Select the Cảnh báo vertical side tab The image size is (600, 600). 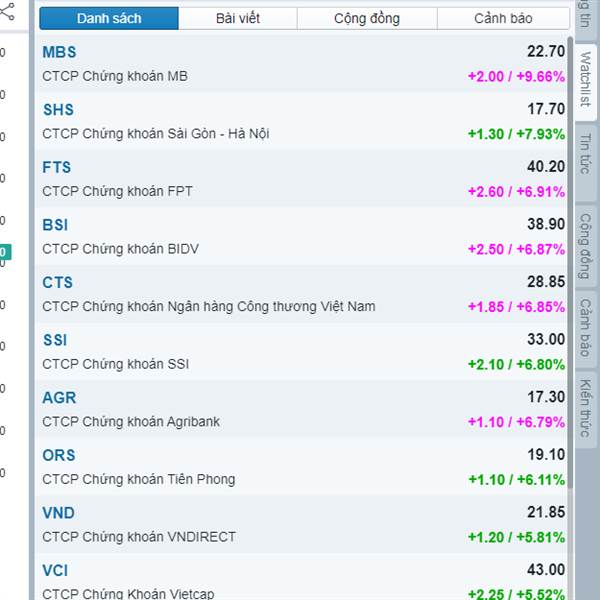[585, 328]
